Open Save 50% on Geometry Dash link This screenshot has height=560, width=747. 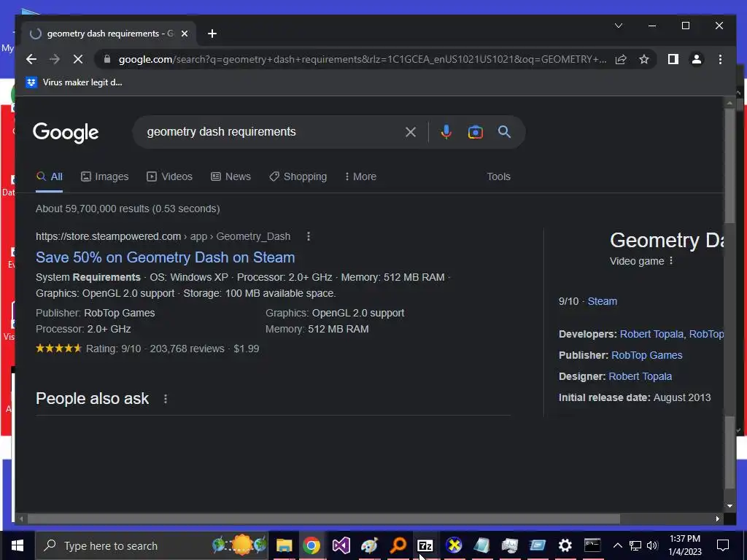(x=166, y=257)
